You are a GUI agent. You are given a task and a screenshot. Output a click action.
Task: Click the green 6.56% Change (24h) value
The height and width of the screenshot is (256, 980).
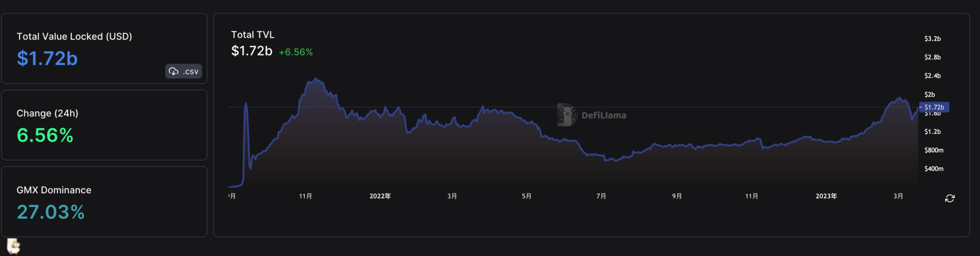(45, 136)
